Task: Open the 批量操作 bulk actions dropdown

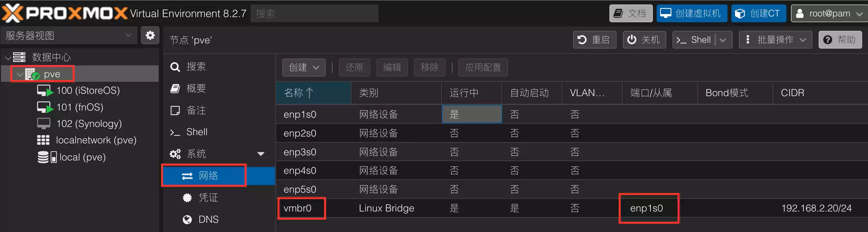Action: [x=775, y=40]
